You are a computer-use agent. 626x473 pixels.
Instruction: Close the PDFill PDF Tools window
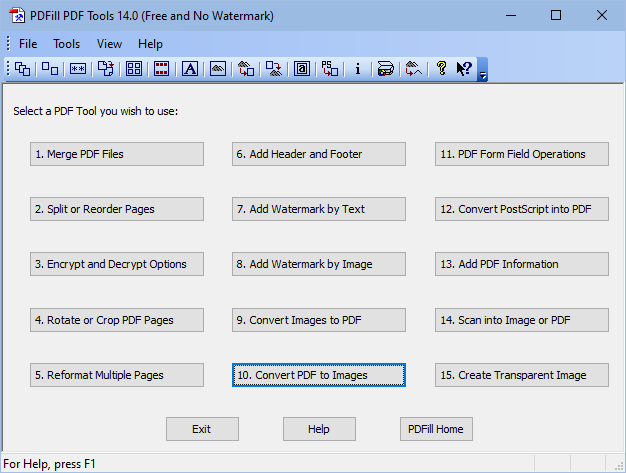[x=602, y=16]
